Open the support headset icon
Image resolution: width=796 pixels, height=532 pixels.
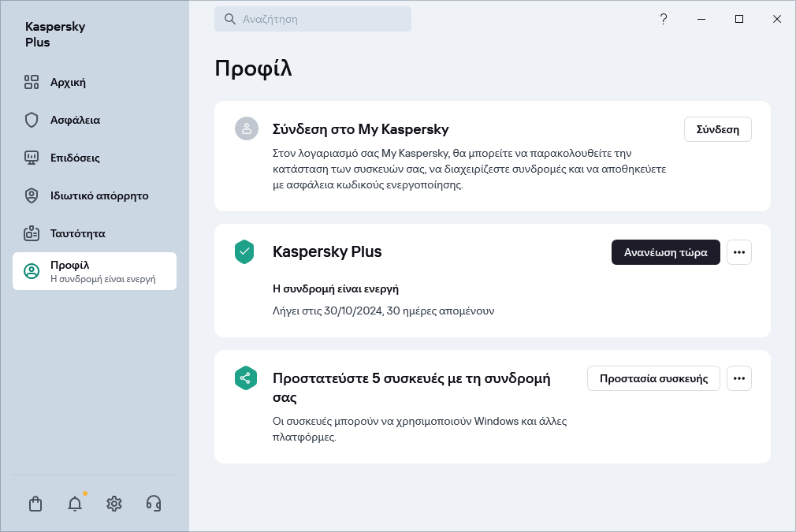click(x=154, y=504)
